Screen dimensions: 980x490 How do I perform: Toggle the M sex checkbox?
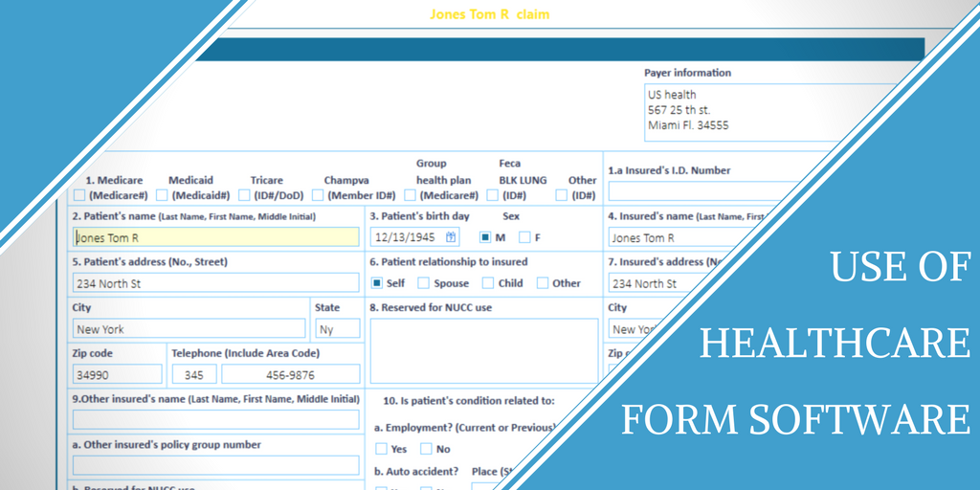pos(485,237)
